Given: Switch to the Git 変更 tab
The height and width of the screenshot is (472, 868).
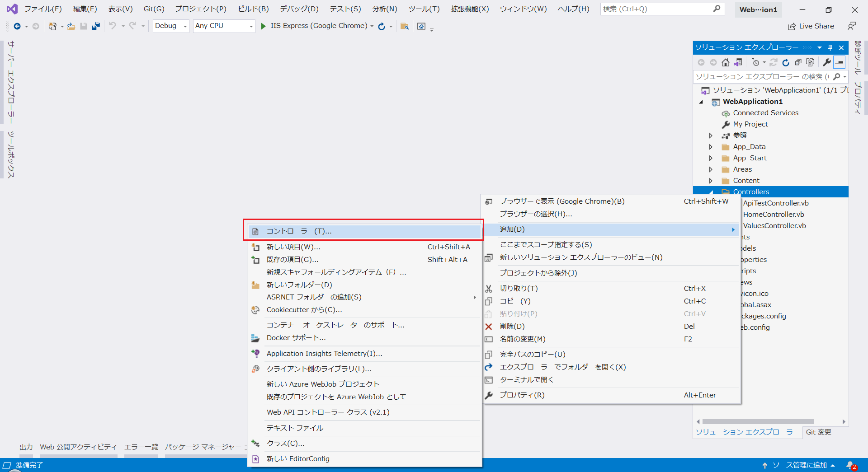Looking at the screenshot, I should tap(818, 432).
